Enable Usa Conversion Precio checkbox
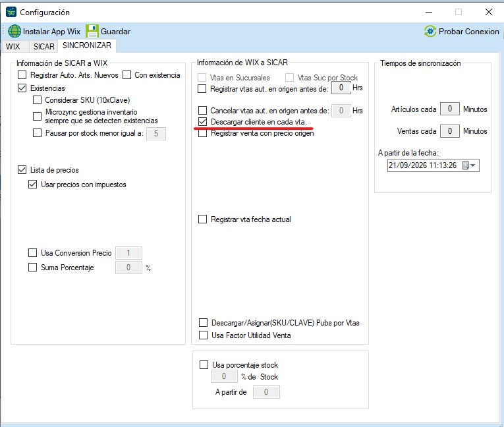This screenshot has height=427, width=504. point(32,253)
